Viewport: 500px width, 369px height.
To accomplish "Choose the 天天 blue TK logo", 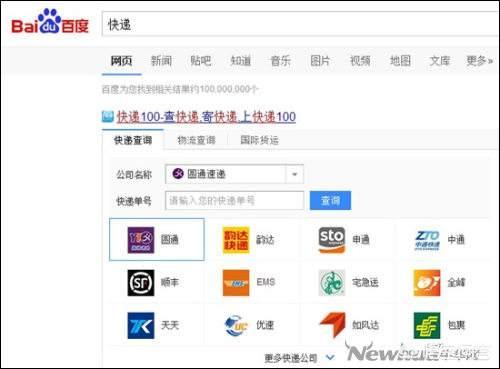I will (141, 325).
